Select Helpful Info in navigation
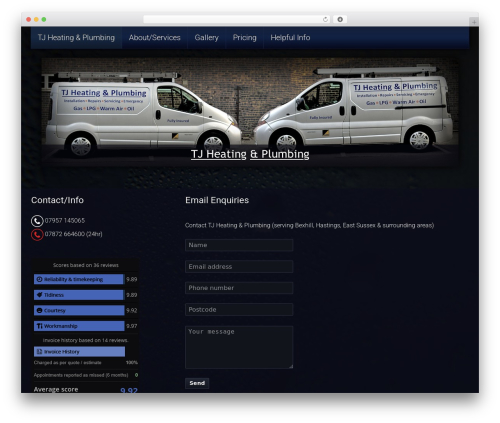500x423 pixels. [x=290, y=38]
